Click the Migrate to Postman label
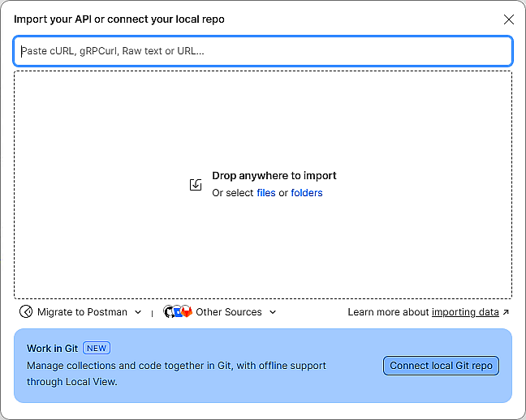Viewport: 526px width, 420px height. 82,312
